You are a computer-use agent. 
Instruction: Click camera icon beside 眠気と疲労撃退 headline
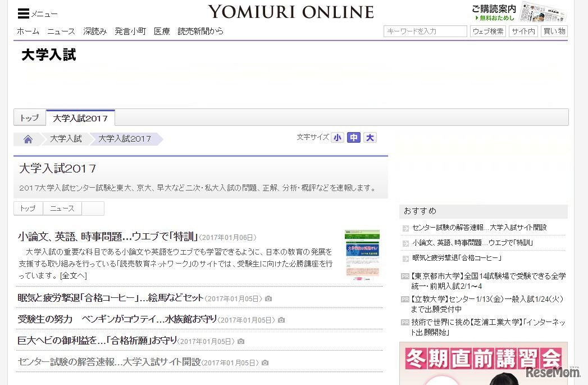pyautogui.click(x=268, y=298)
